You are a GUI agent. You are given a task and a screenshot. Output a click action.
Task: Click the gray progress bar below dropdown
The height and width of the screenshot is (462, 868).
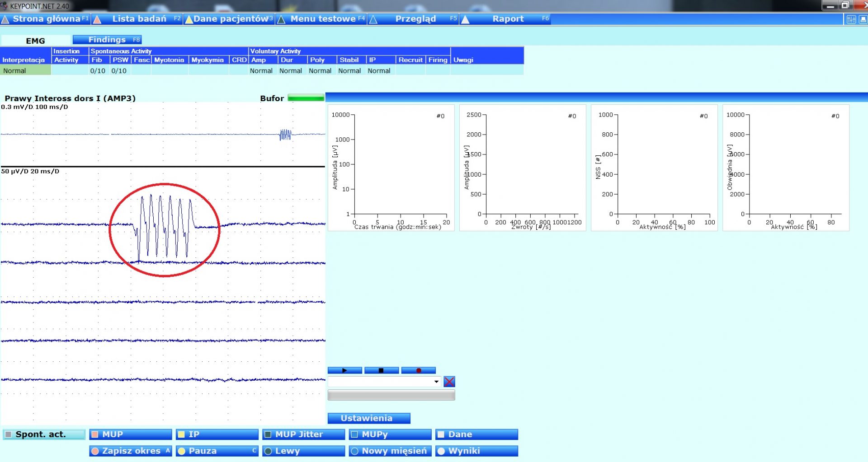pos(391,395)
